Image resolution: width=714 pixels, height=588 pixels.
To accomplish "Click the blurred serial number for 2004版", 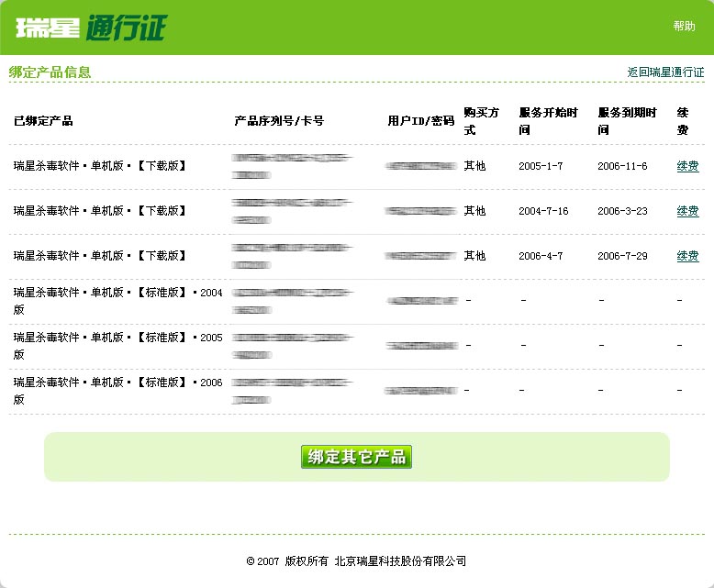I will 292,301.
